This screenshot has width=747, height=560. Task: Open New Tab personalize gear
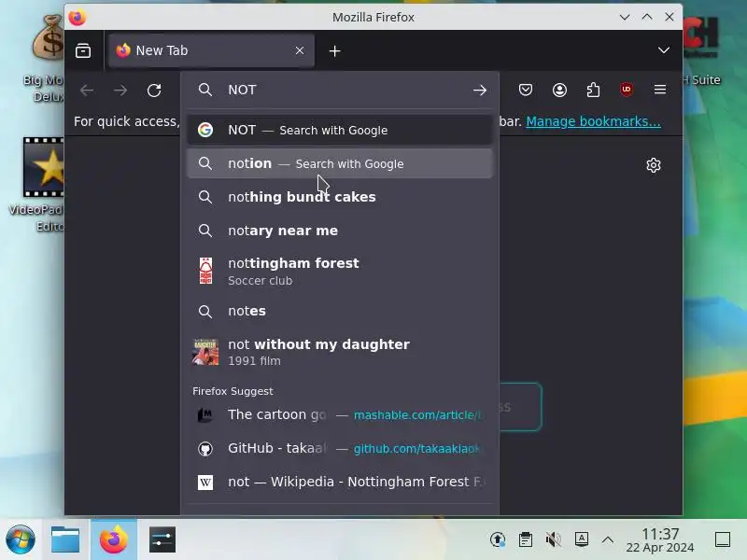click(653, 165)
